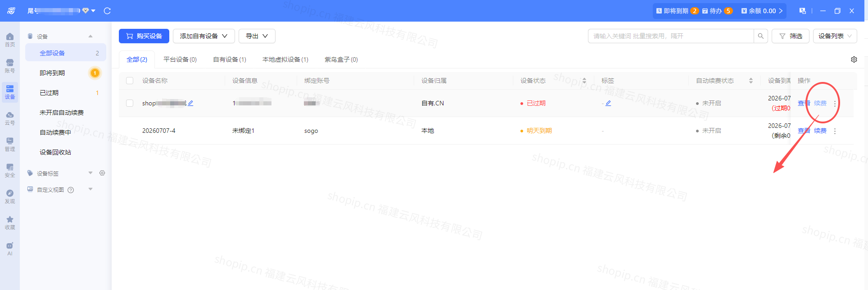The height and width of the screenshot is (290, 868).
Task: Show help for 自定义视图
Action: tap(71, 190)
